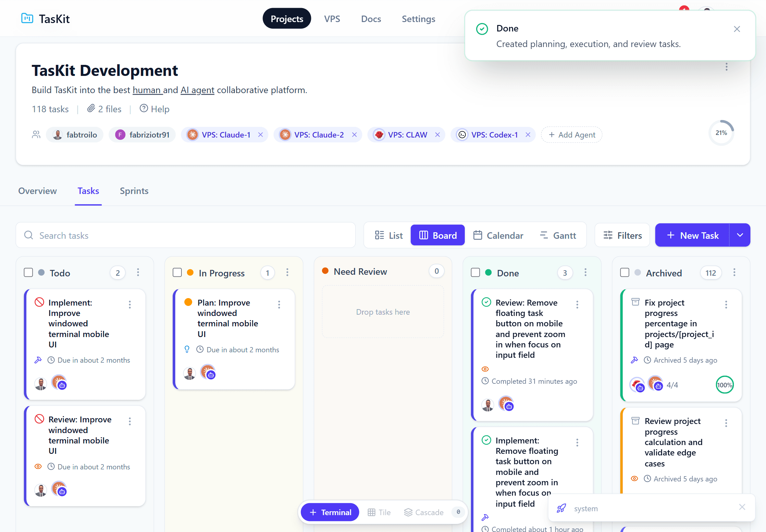
Task: Open menu for Review: Improve windowed terminal card
Action: [x=130, y=422]
